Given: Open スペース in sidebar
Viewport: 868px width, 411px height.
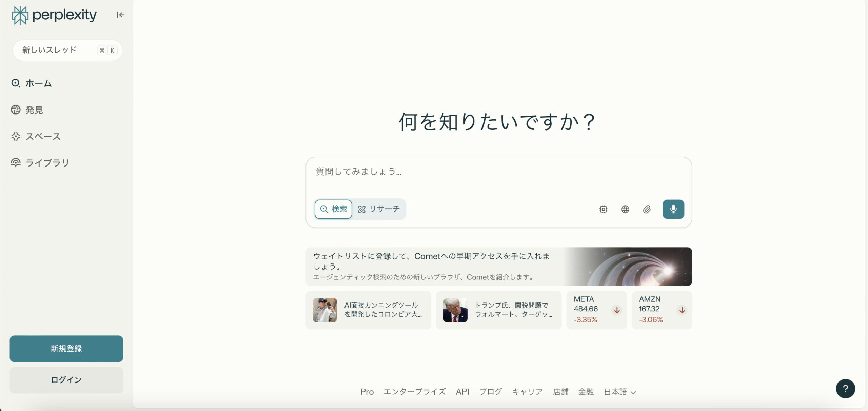Looking at the screenshot, I should tap(36, 136).
